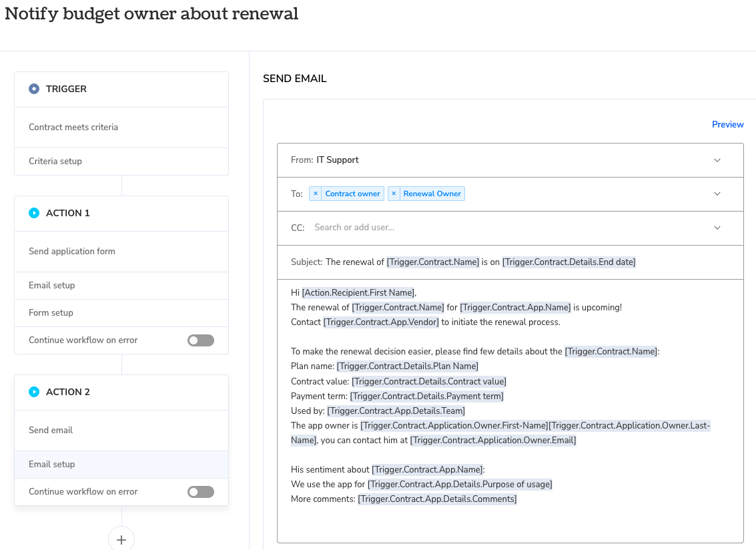This screenshot has width=756, height=550.
Task: Select Send application form under Action 1
Action: click(x=72, y=251)
